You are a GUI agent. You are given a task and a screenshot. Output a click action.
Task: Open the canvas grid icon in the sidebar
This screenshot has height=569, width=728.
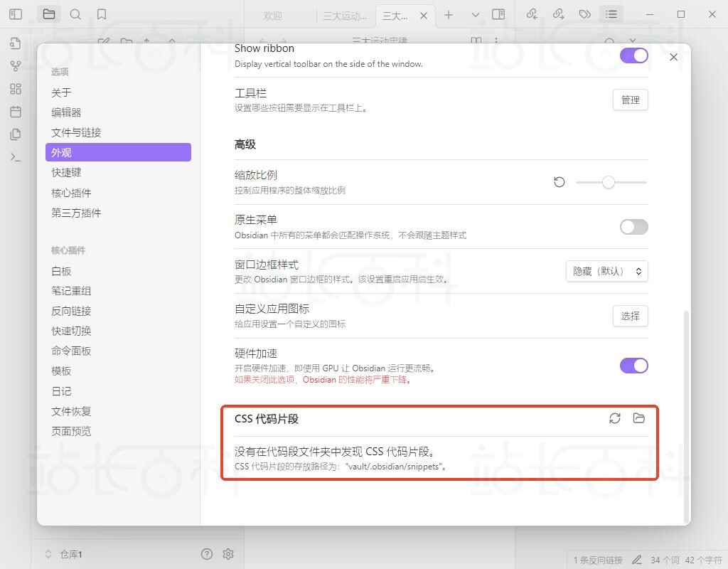15,89
